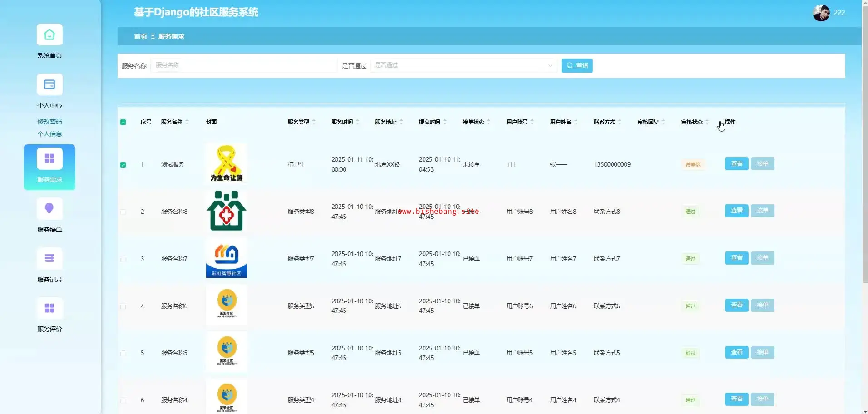Open the 服务接单 bulb icon
The width and height of the screenshot is (868, 414).
coord(49,209)
